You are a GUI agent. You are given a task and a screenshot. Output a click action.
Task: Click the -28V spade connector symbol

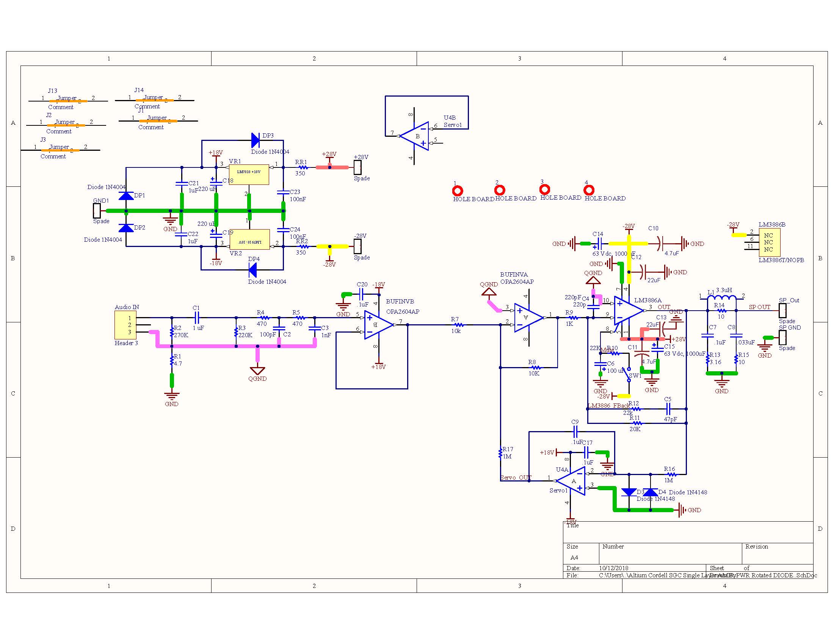coord(357,247)
